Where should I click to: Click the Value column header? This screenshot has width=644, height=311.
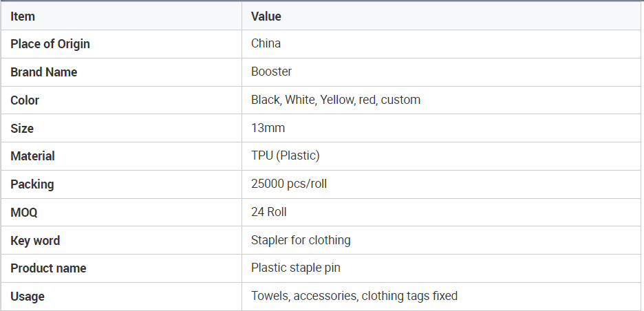[266, 17]
